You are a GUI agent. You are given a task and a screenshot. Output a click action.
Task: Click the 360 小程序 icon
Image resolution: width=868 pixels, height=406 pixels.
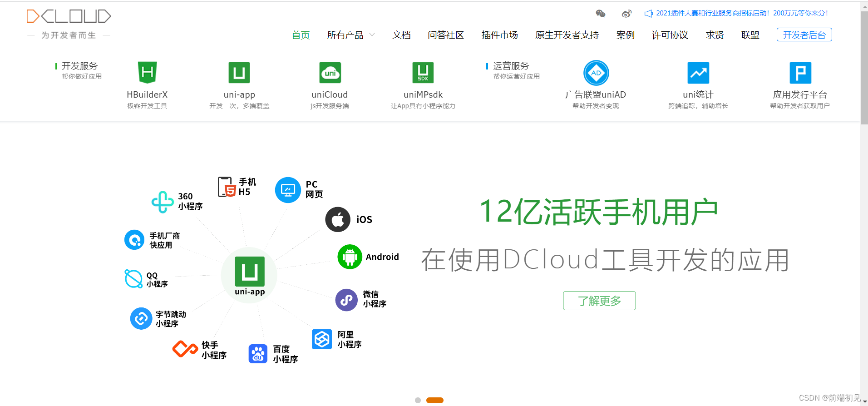[163, 202]
